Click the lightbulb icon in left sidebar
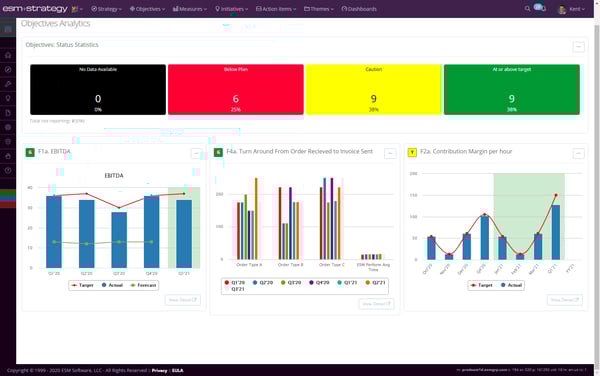 click(x=8, y=98)
